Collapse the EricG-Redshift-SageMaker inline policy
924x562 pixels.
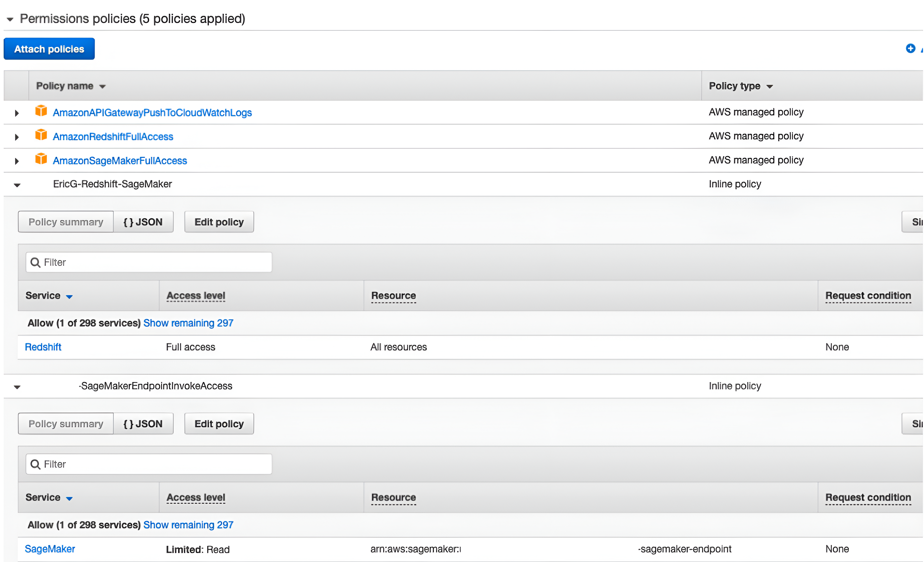pos(17,185)
